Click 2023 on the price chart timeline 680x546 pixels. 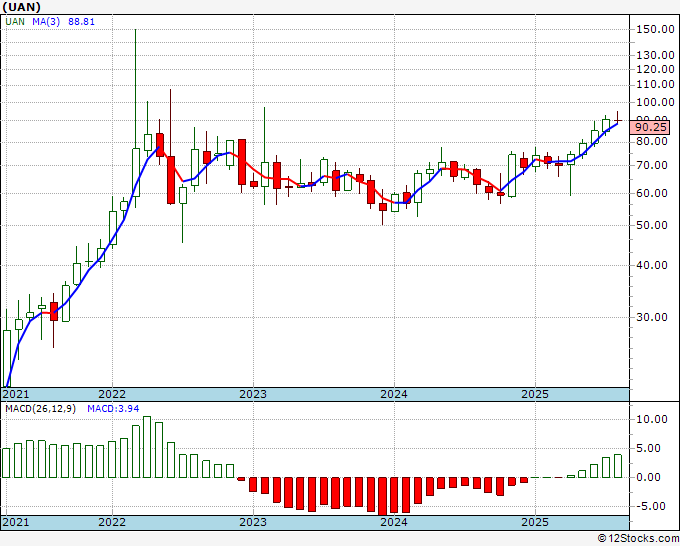[253, 394]
